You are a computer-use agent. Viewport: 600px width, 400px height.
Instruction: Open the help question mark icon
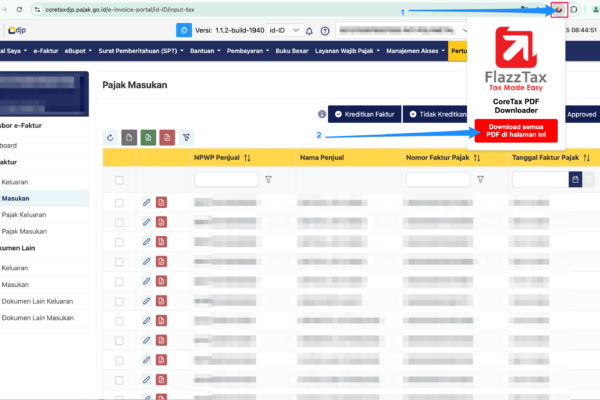(x=325, y=31)
